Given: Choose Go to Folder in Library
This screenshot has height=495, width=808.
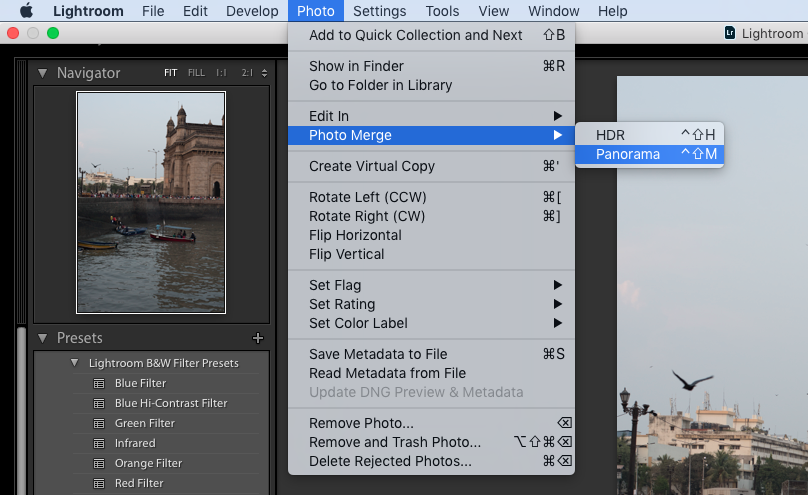Looking at the screenshot, I should click(431, 85).
